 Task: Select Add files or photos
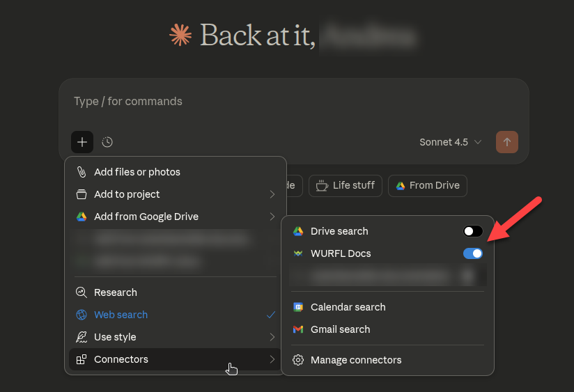coord(175,172)
